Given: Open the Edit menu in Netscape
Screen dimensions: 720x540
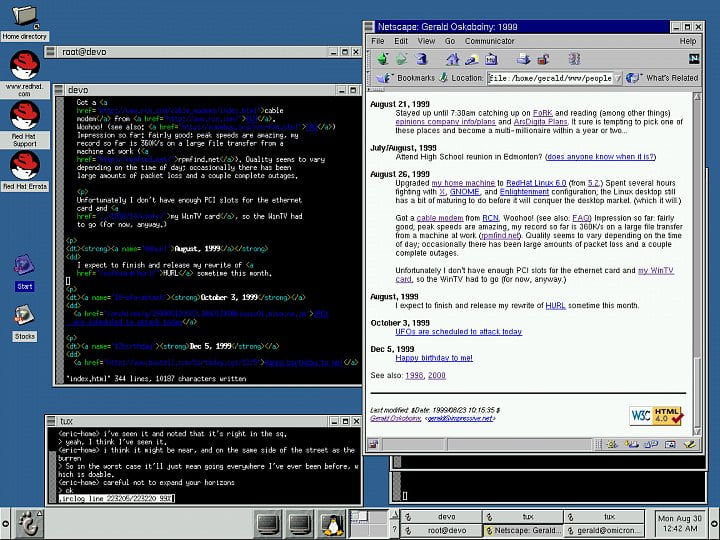Looking at the screenshot, I should (401, 41).
